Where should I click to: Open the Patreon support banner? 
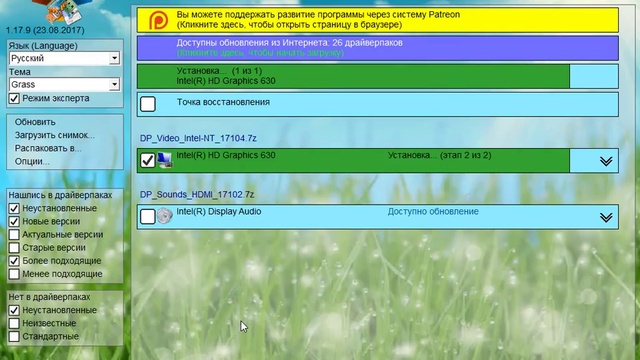tap(378, 20)
